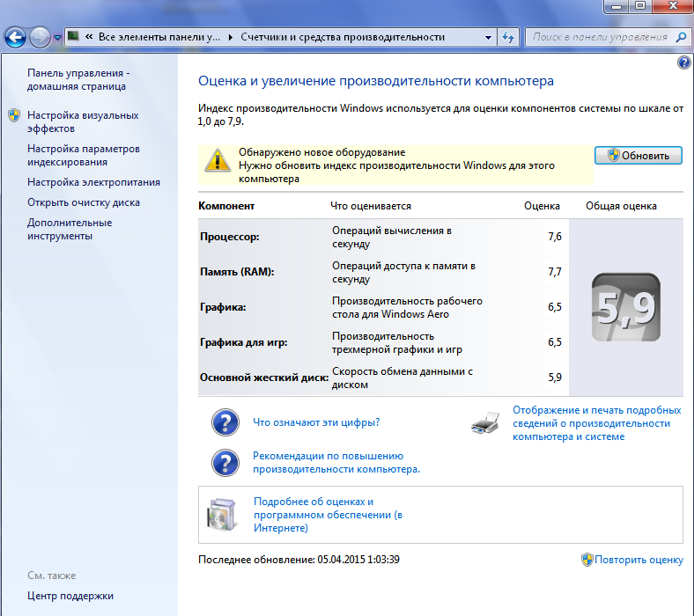Viewport: 694px width, 616px height.
Task: Click the 'Процессор:' row label
Action: [x=229, y=237]
